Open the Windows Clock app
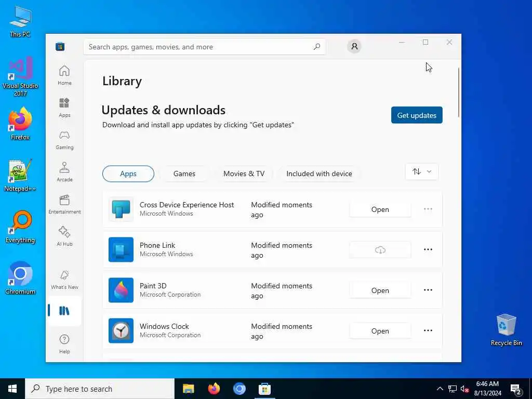The width and height of the screenshot is (532, 399). pyautogui.click(x=380, y=331)
